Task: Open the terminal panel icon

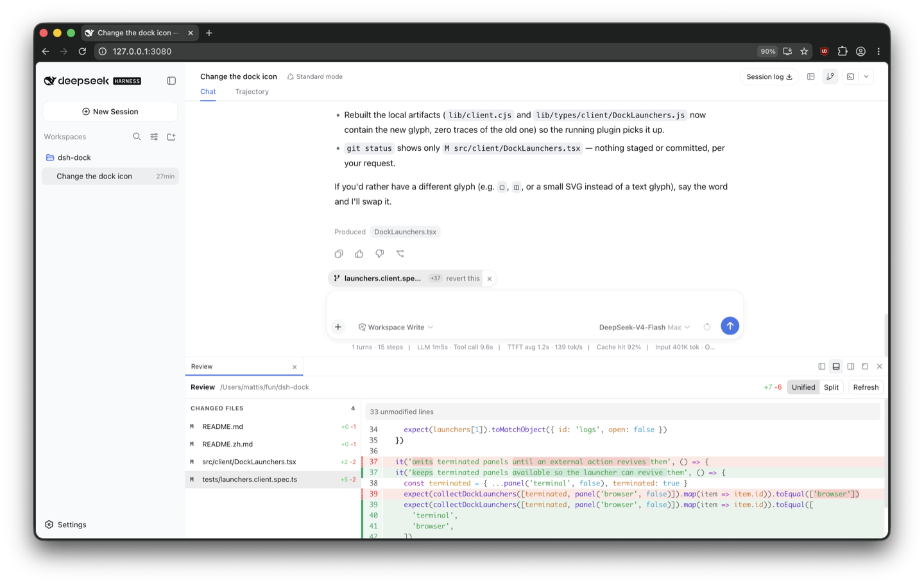Action: (x=850, y=77)
